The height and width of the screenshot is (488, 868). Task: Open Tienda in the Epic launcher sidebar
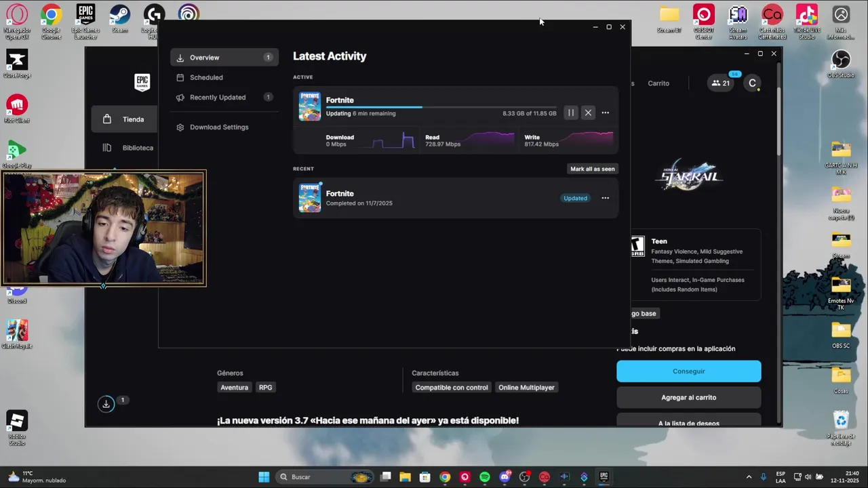point(124,119)
